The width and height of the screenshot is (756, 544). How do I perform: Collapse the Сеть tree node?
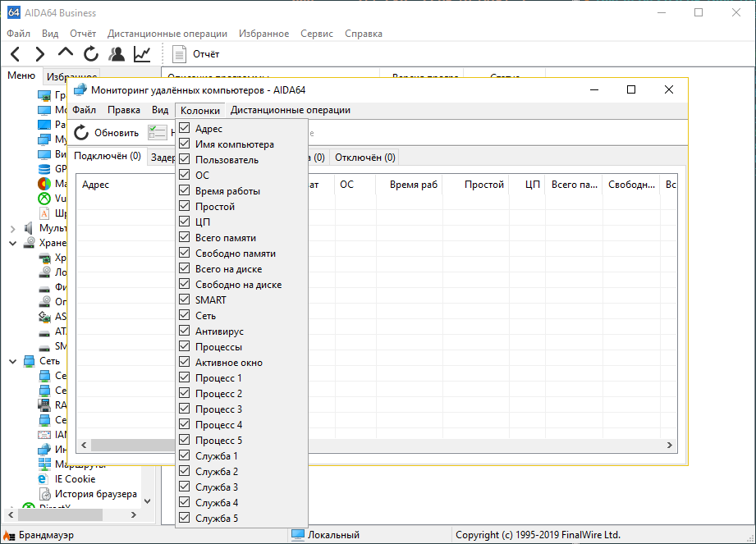(x=13, y=361)
